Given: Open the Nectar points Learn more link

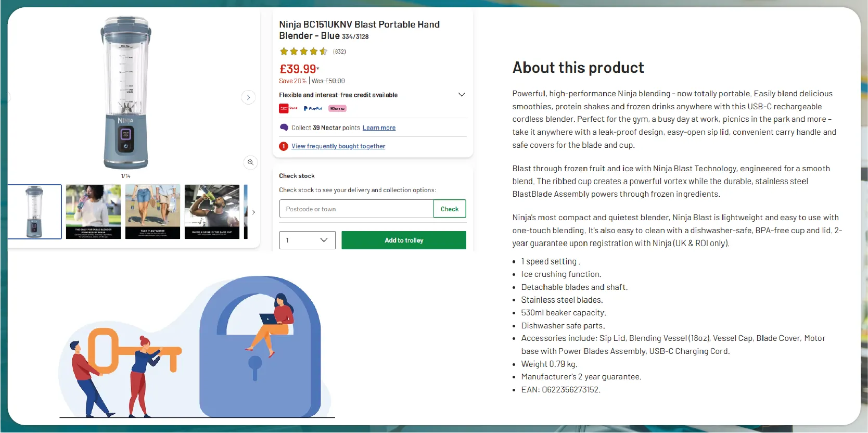Looking at the screenshot, I should click(379, 128).
